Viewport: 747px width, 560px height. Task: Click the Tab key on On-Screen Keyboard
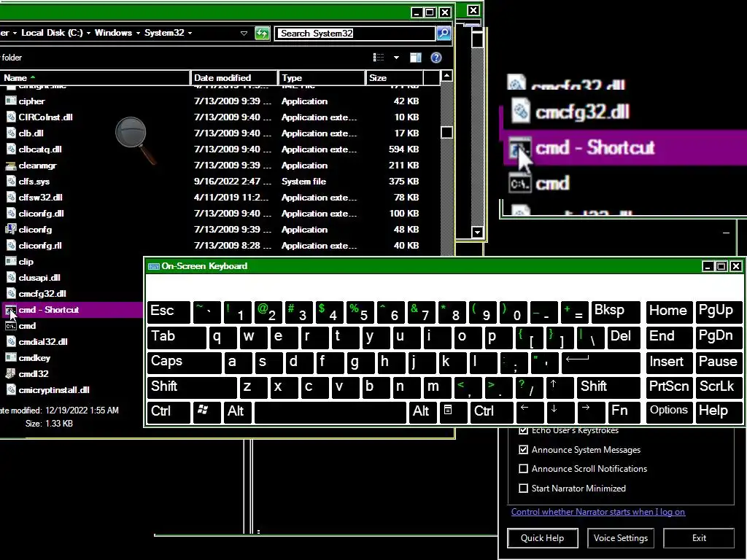(177, 337)
